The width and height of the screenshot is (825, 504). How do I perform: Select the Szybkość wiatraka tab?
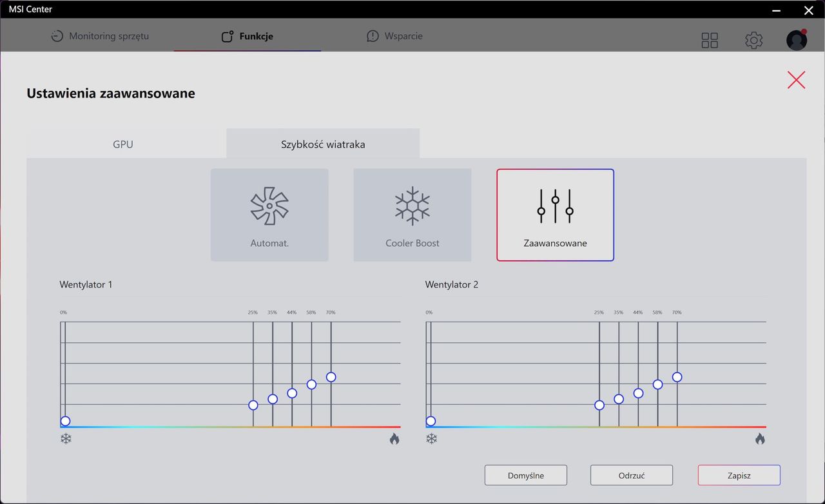323,144
